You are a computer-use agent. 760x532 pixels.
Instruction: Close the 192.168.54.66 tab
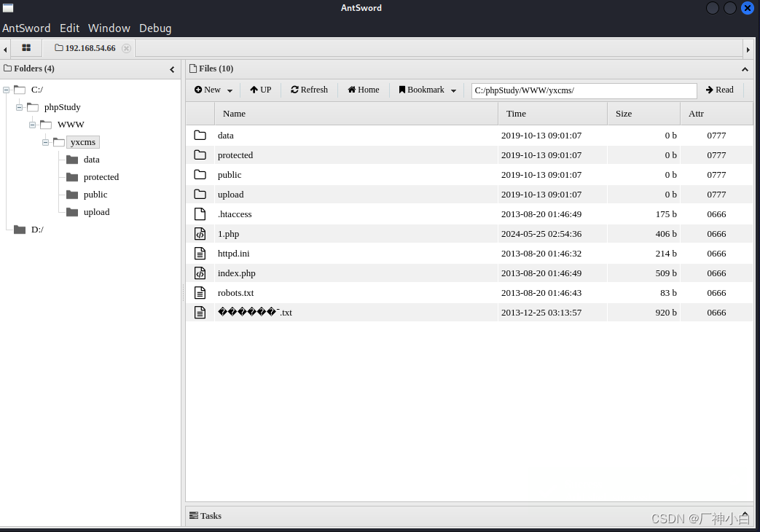pyautogui.click(x=126, y=48)
